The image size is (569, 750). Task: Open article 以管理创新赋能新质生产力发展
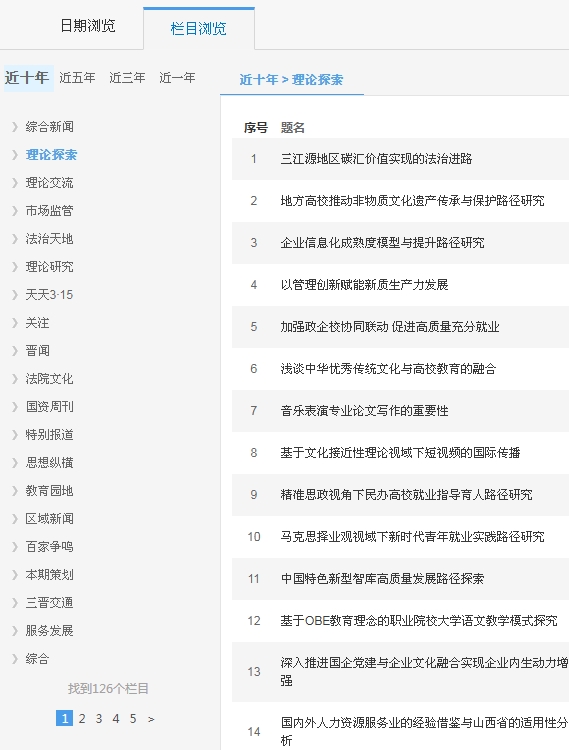pos(364,285)
